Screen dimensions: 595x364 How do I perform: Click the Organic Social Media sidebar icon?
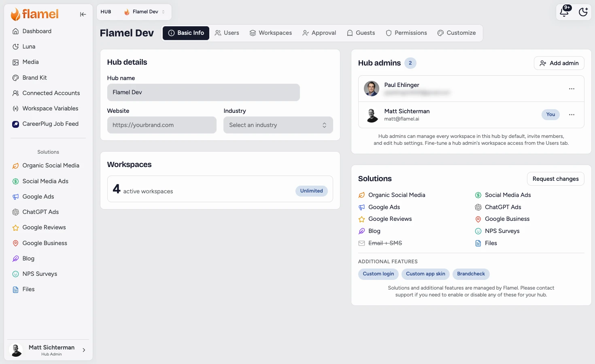(15, 166)
